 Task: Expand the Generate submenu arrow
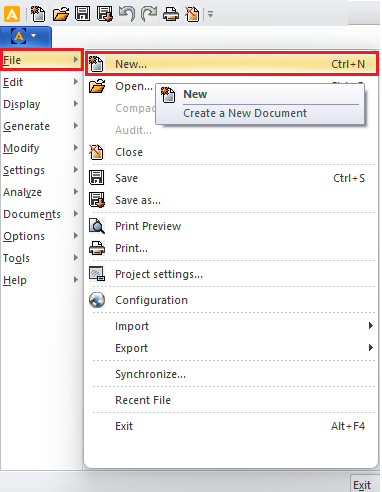76,126
